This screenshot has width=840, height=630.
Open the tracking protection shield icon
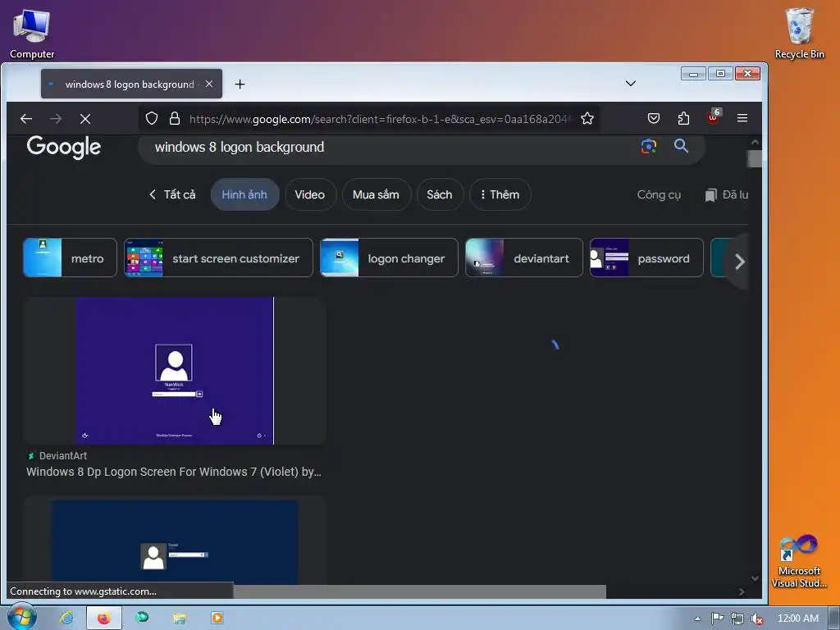pos(152,118)
